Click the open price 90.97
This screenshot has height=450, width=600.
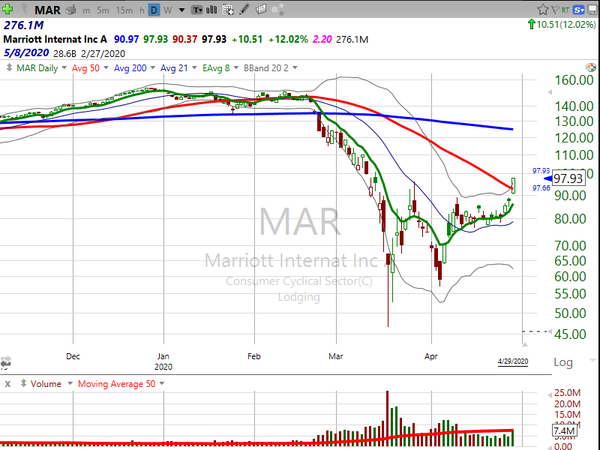126,39
